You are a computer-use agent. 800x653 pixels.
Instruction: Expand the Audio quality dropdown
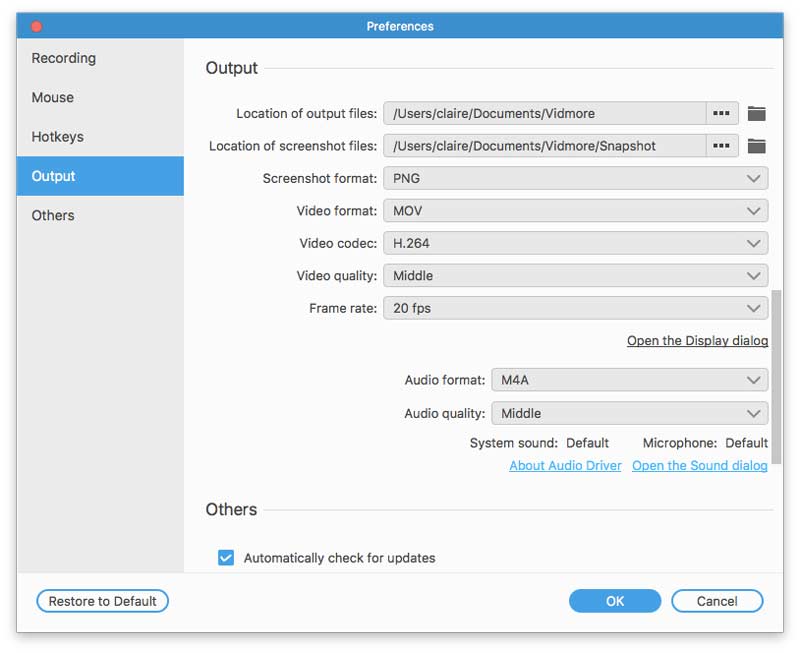click(x=629, y=413)
